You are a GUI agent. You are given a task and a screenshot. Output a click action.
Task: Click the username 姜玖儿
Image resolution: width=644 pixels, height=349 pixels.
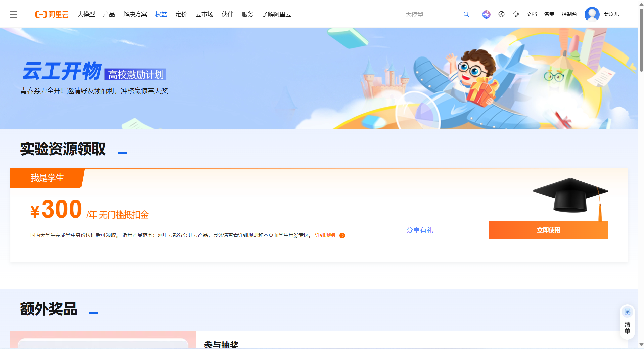(x=611, y=14)
